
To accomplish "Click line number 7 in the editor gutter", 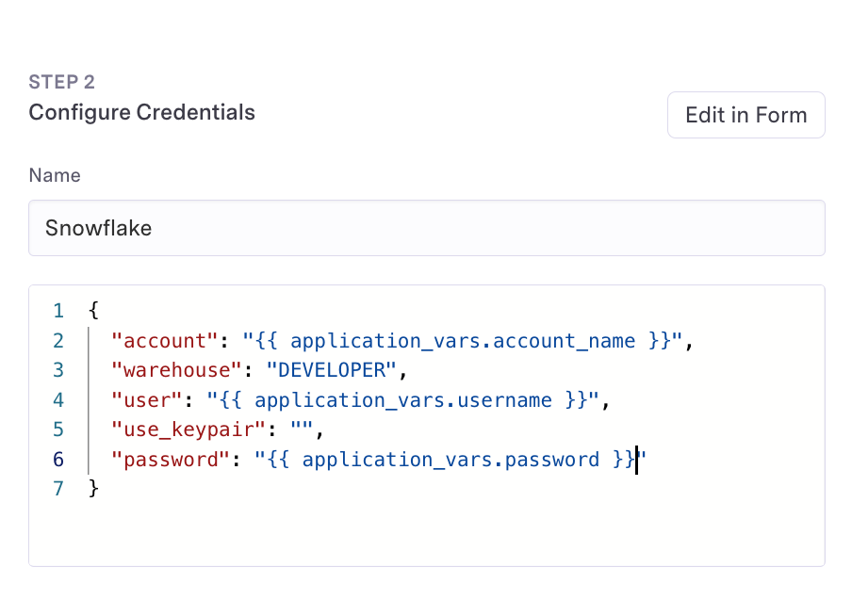I will coord(58,489).
